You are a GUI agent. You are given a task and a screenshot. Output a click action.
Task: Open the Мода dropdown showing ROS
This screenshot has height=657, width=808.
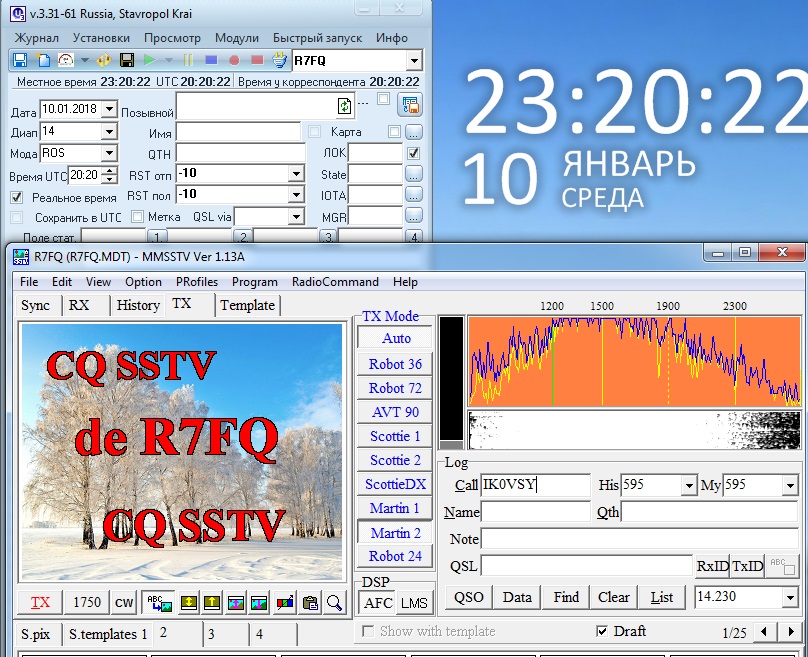click(x=108, y=154)
